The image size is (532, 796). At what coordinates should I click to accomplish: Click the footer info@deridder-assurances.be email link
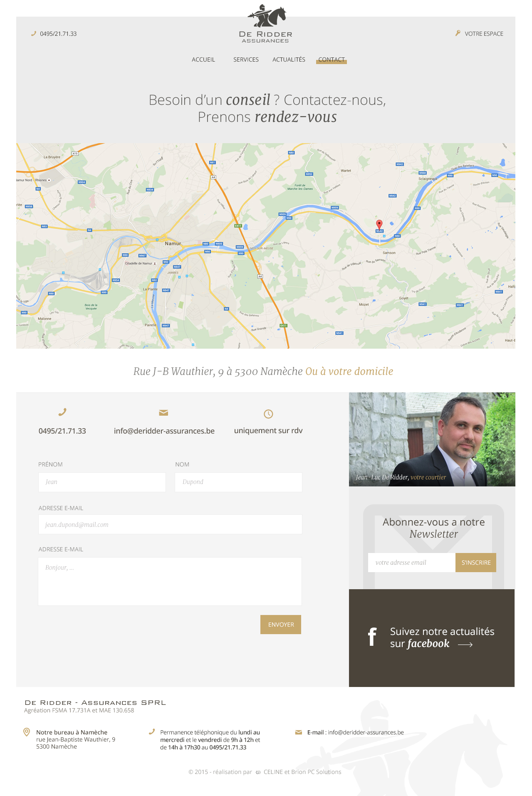[366, 732]
